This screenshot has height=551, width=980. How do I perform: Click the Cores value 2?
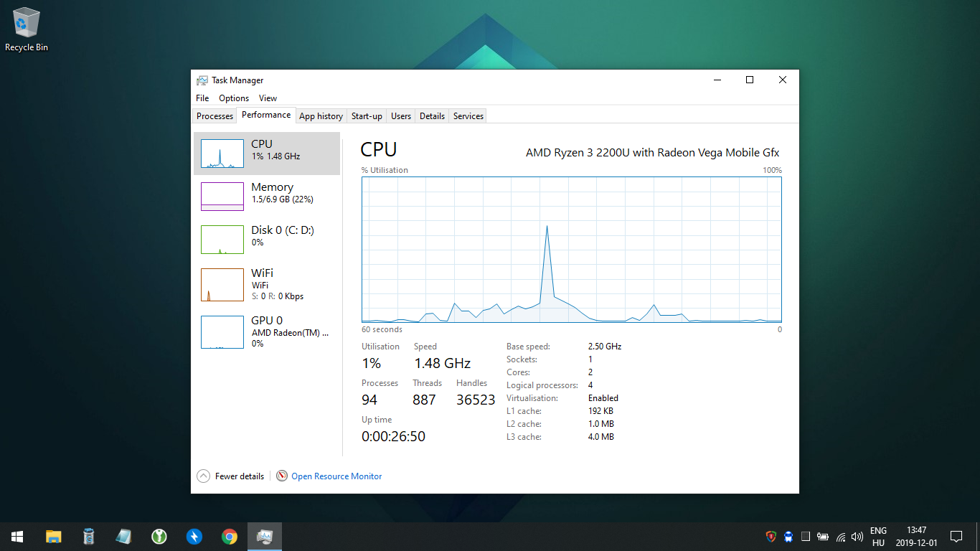(x=590, y=372)
